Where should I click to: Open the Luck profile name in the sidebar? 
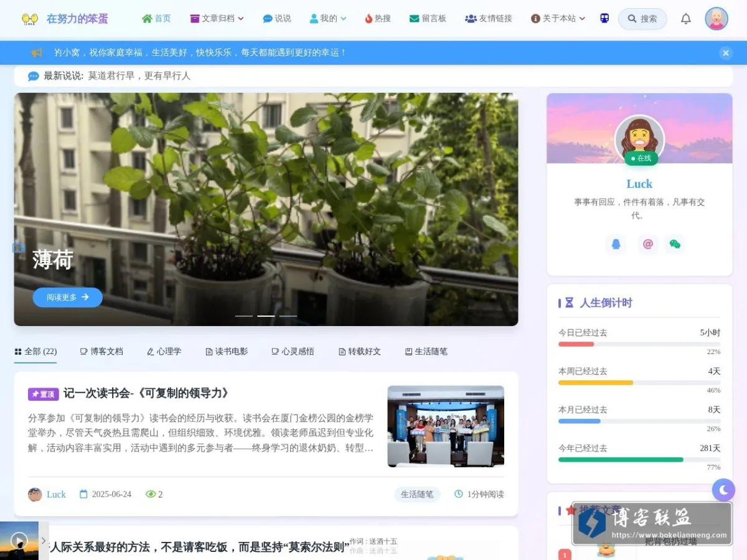tap(639, 184)
